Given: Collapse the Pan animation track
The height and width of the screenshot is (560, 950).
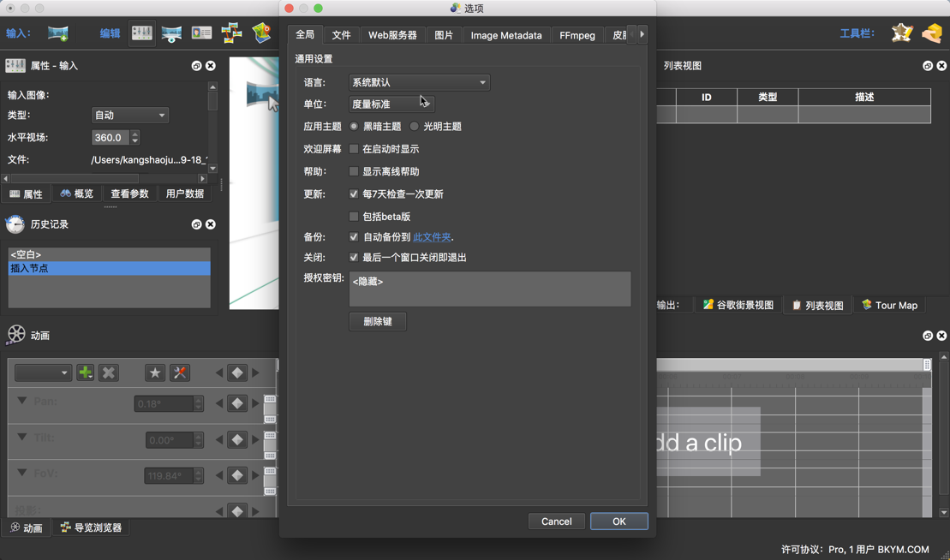Looking at the screenshot, I should [x=21, y=403].
